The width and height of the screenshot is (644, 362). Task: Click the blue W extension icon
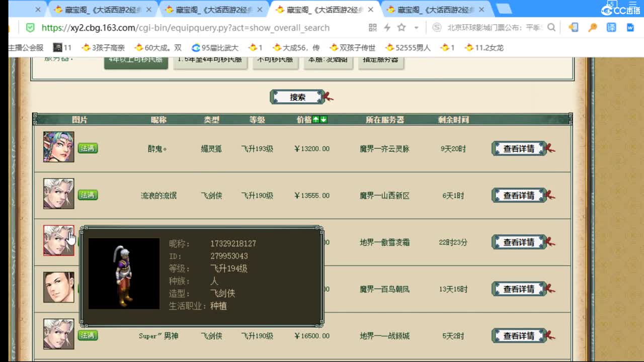pos(630,28)
